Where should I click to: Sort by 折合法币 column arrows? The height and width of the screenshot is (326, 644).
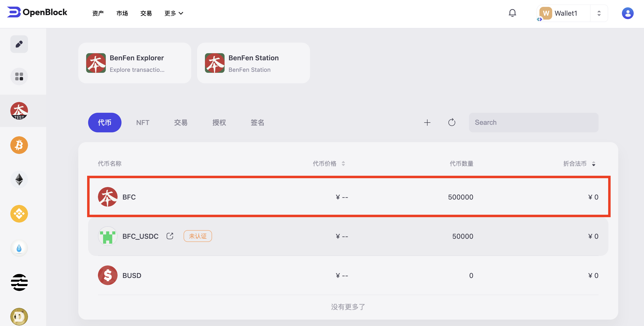593,164
